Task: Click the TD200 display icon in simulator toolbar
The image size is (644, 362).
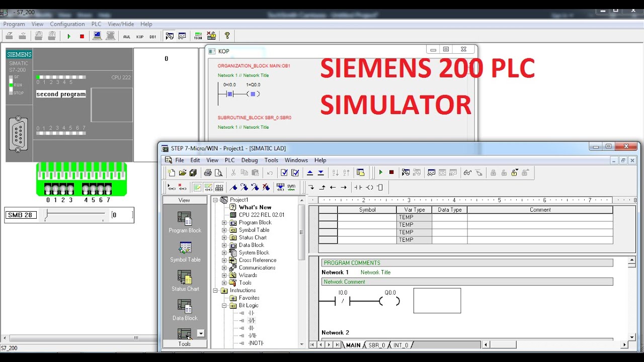Action: pyautogui.click(x=198, y=36)
